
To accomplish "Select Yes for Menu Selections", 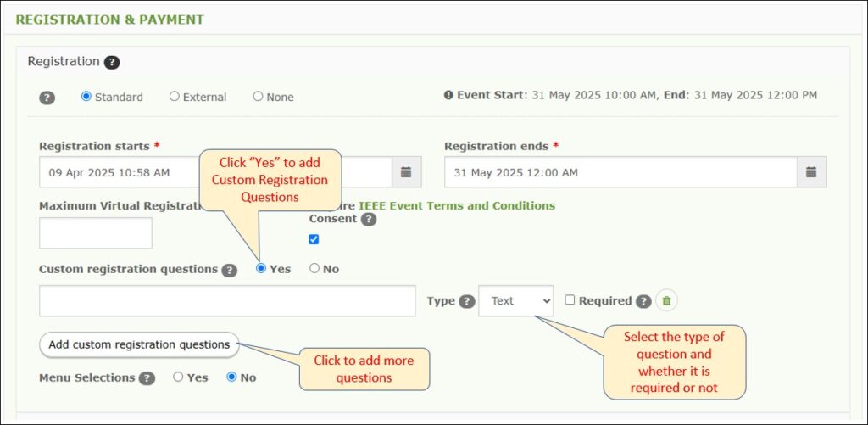I will pyautogui.click(x=178, y=377).
